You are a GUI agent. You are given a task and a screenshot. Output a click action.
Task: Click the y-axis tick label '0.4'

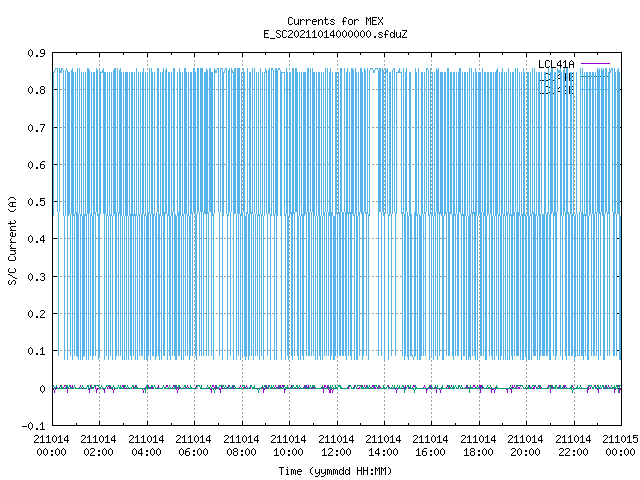pyautogui.click(x=36, y=239)
